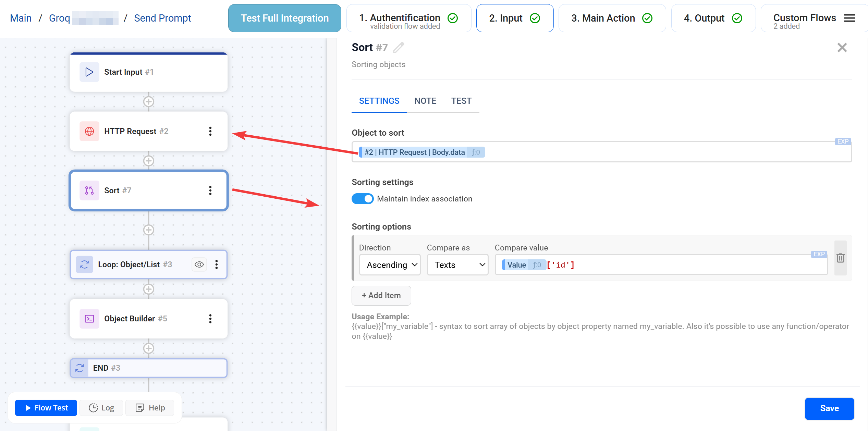Open Sort #7 step three-dot menu
The height and width of the screenshot is (431, 868).
210,190
